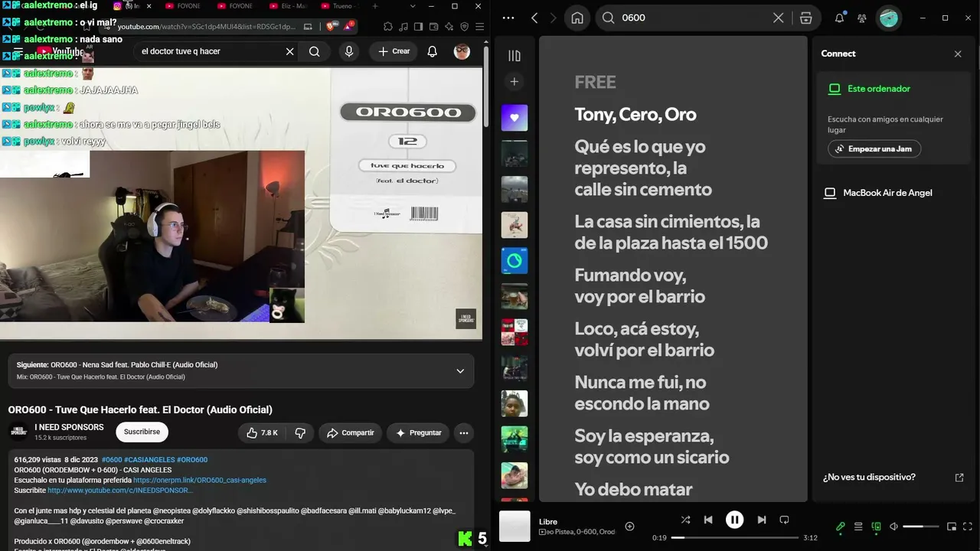Pause the Spotify track

734,520
